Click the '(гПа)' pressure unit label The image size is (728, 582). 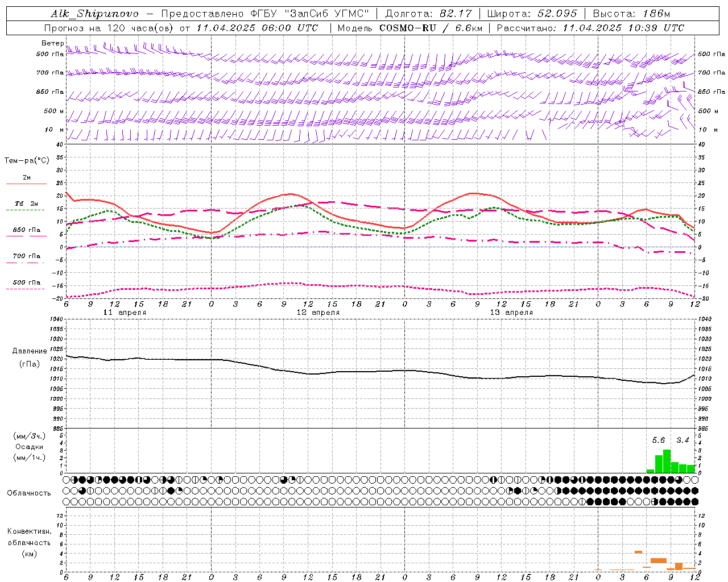tap(30, 364)
